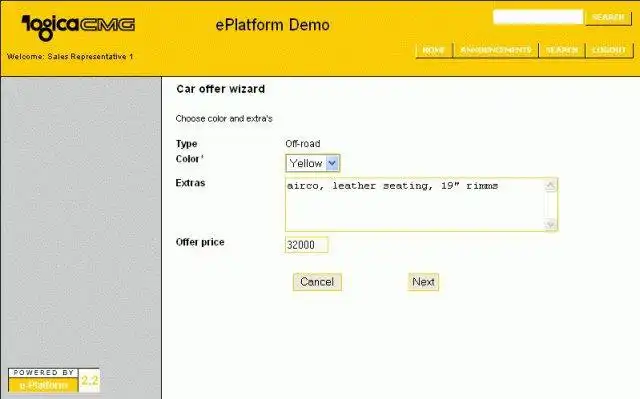Go to HOME in the navigation bar
The height and width of the screenshot is (399, 640).
tap(434, 50)
